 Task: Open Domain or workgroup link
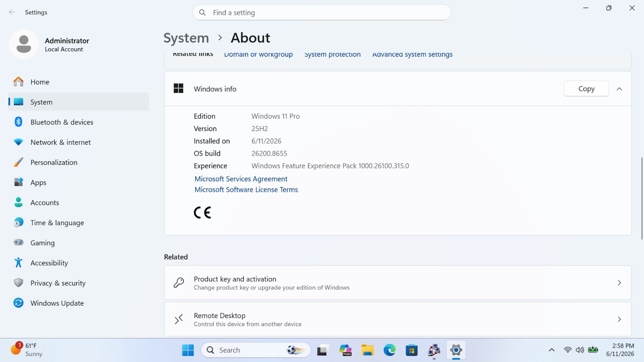(x=258, y=55)
